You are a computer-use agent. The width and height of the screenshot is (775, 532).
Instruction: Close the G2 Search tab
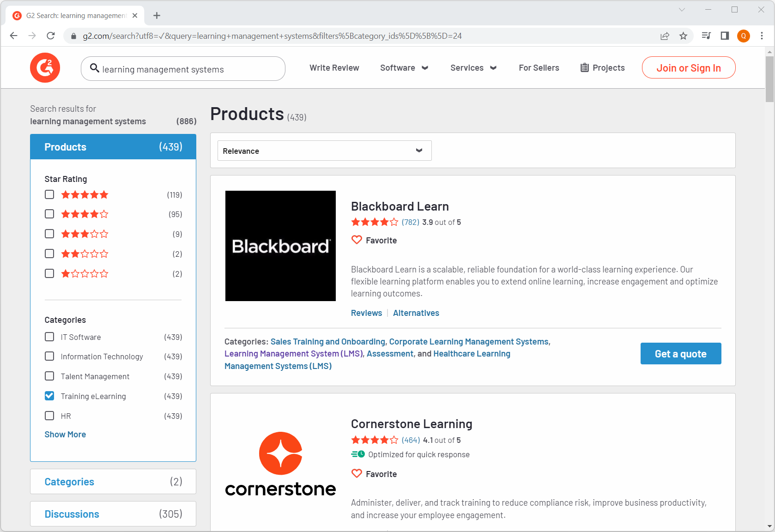pos(135,16)
